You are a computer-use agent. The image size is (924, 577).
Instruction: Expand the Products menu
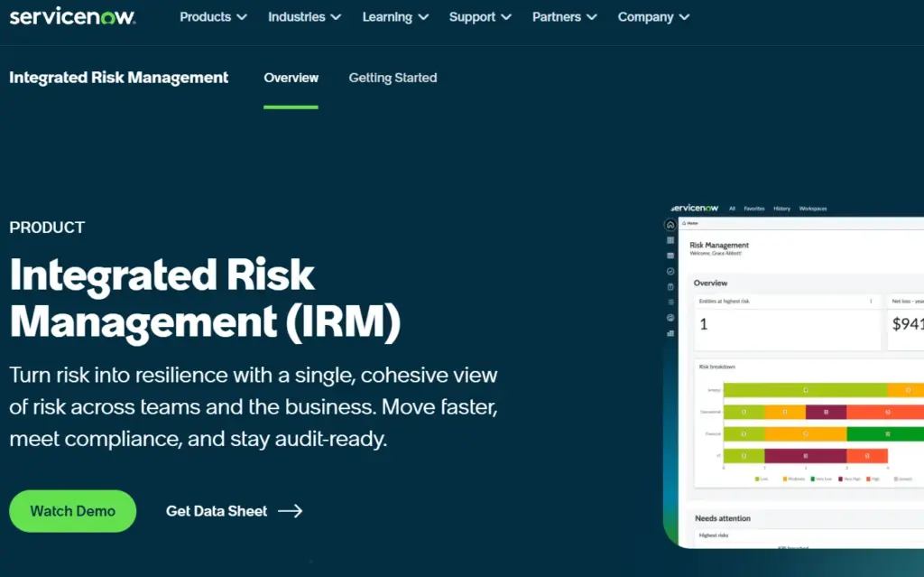[x=213, y=17]
